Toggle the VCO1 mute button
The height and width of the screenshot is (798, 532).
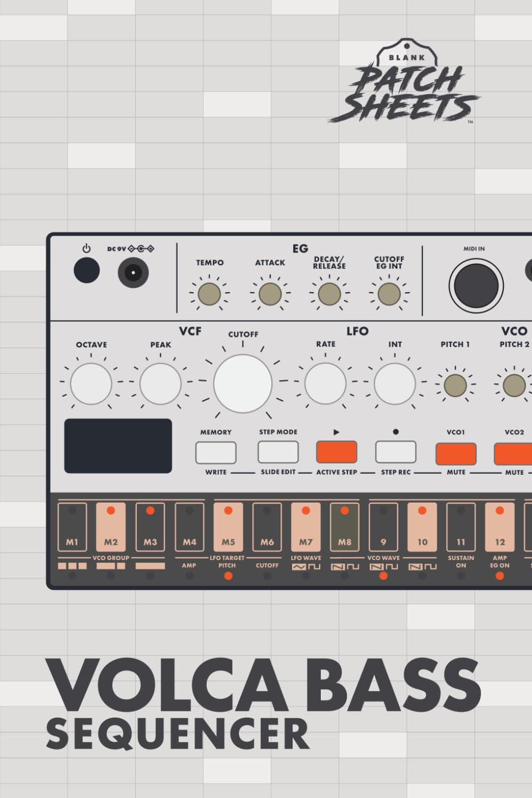(x=456, y=454)
